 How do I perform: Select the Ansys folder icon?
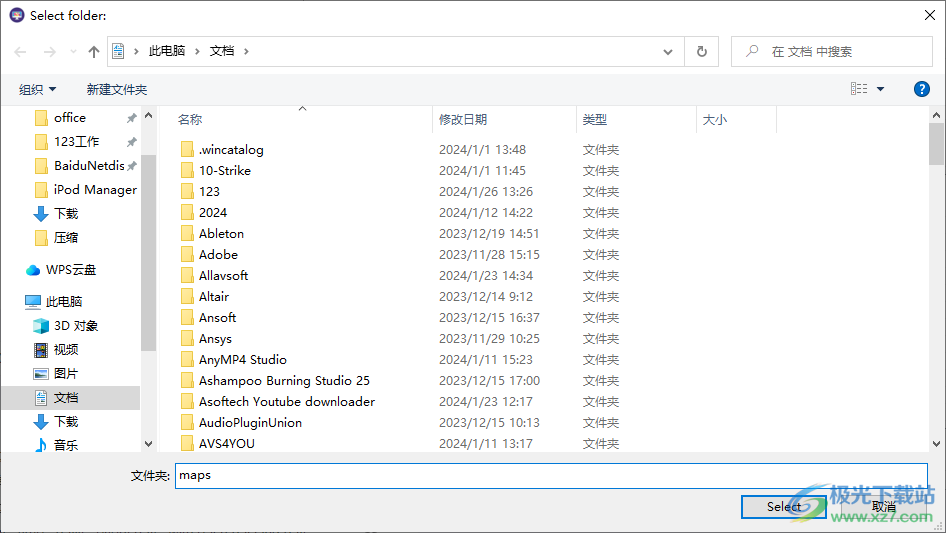pos(188,339)
